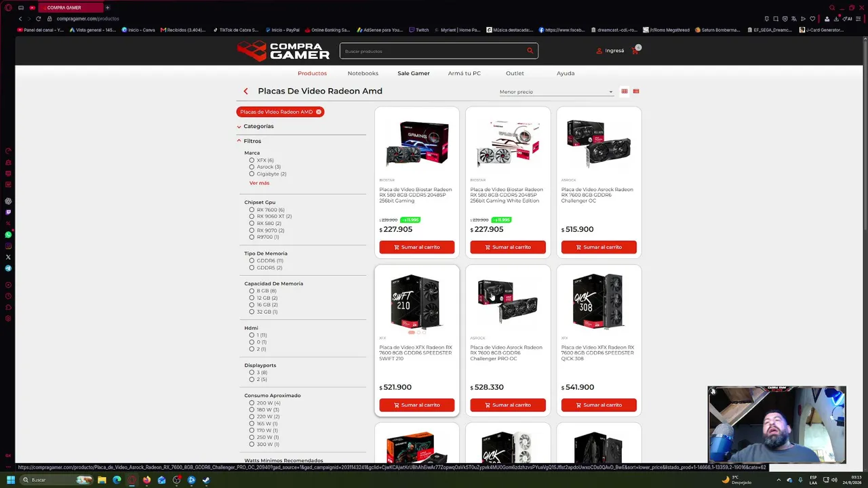The width and height of the screenshot is (868, 488).
Task: Click Ver más under Marca
Action: pos(259,183)
